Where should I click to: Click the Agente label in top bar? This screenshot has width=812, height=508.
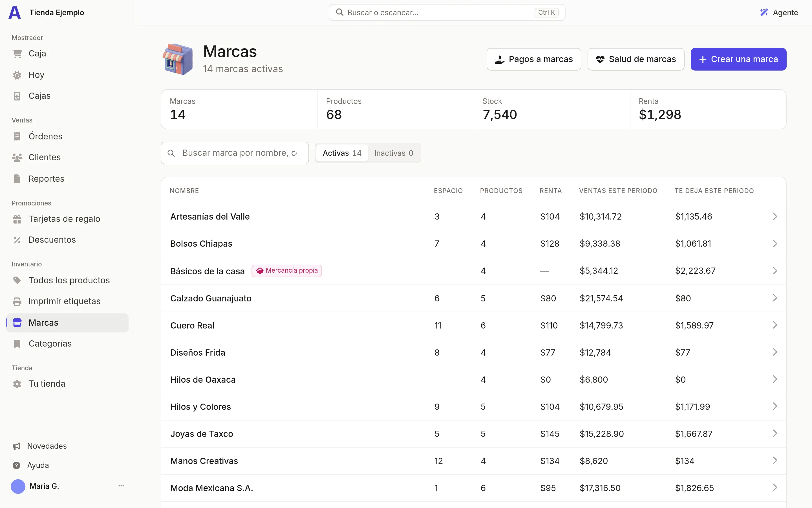point(785,13)
